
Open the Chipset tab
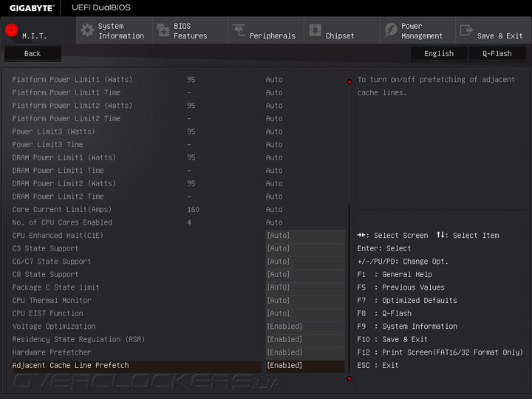(340, 35)
